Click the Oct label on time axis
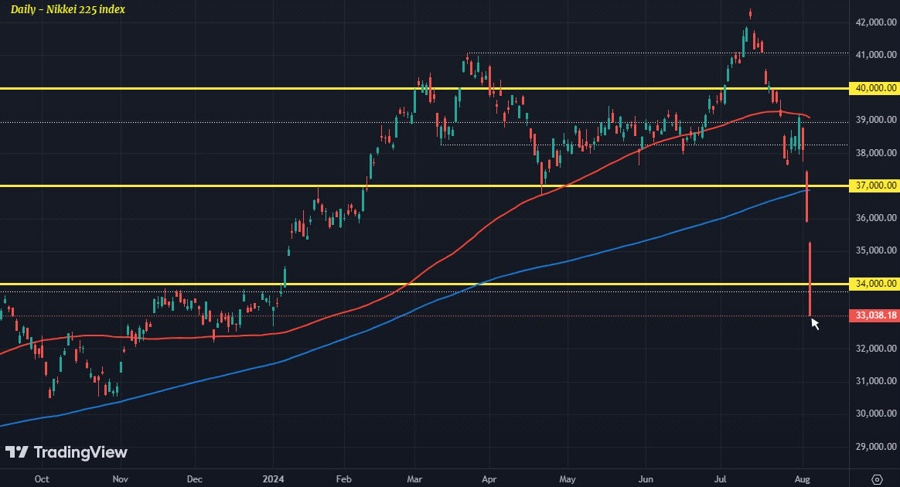This screenshot has width=900, height=487. click(x=42, y=479)
